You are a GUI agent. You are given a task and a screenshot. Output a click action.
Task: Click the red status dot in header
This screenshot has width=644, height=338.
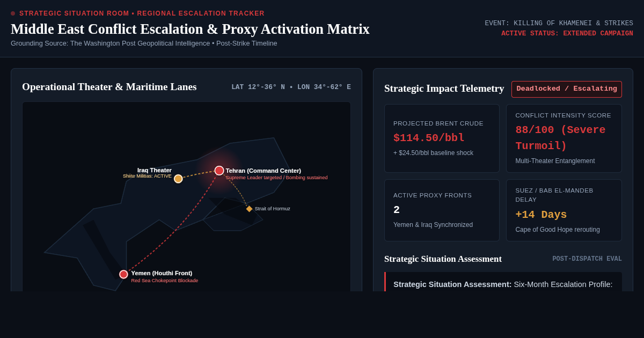13,13
